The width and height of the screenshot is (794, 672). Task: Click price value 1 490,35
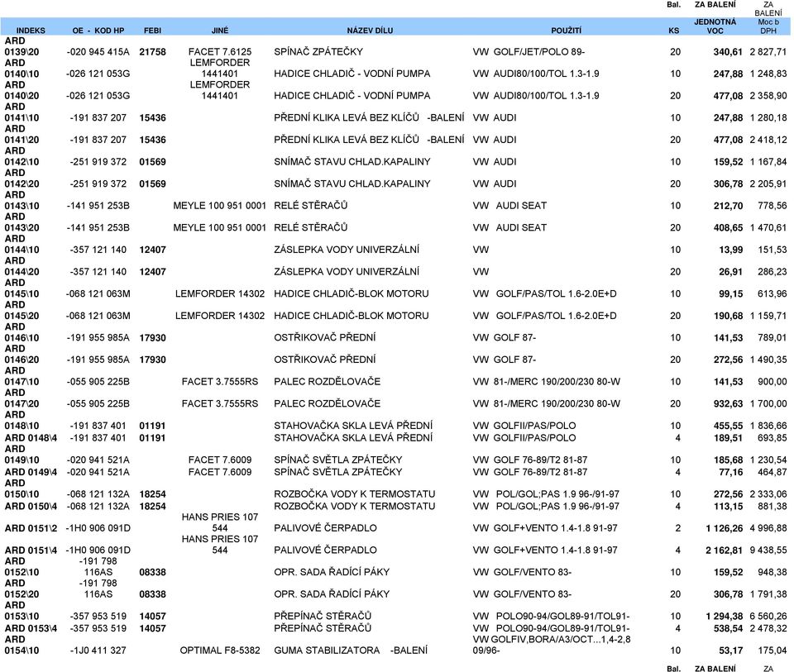768,360
